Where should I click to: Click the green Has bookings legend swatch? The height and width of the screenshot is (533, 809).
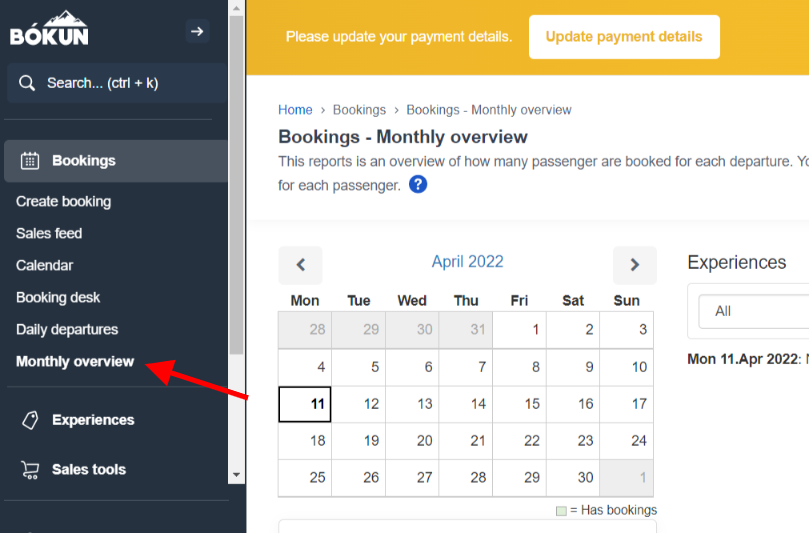561,511
